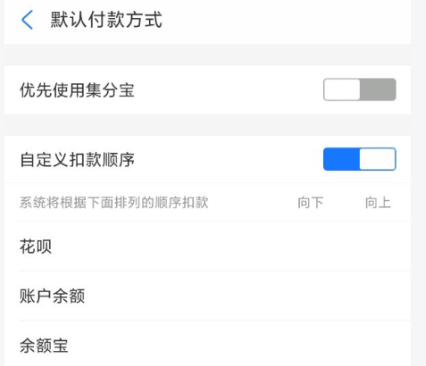
Task: Disable the 自定义扣款顺序 switch
Action: pos(360,159)
